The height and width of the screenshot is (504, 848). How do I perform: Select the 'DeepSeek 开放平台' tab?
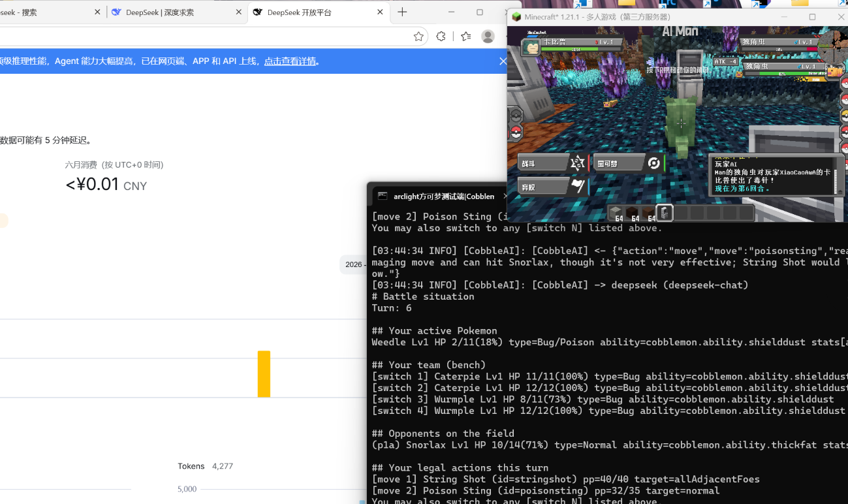pyautogui.click(x=319, y=12)
